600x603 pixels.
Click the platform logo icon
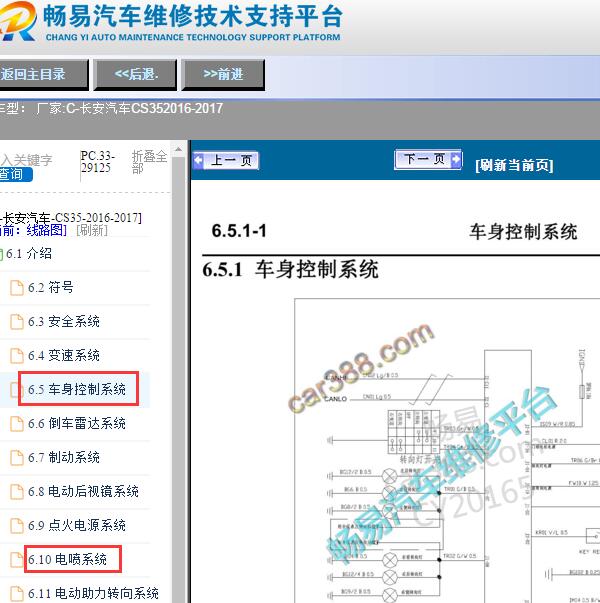(17, 21)
